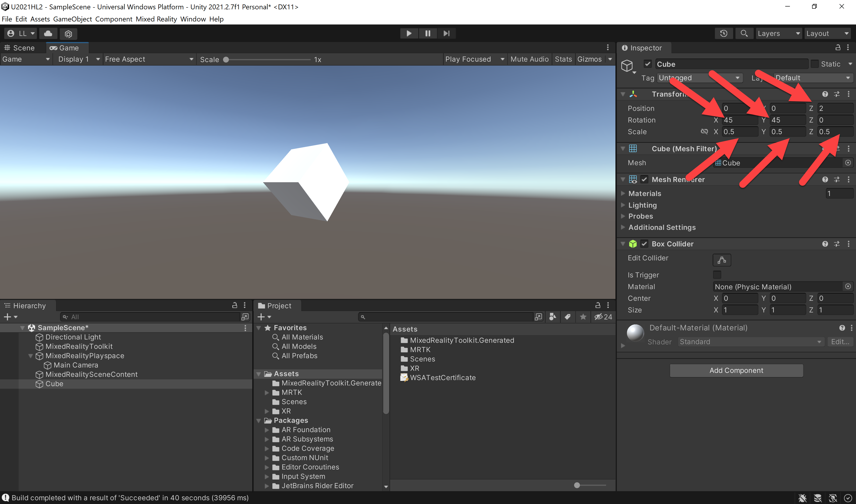856x504 pixels.
Task: Toggle the Static checkbox for Cube
Action: 814,64
